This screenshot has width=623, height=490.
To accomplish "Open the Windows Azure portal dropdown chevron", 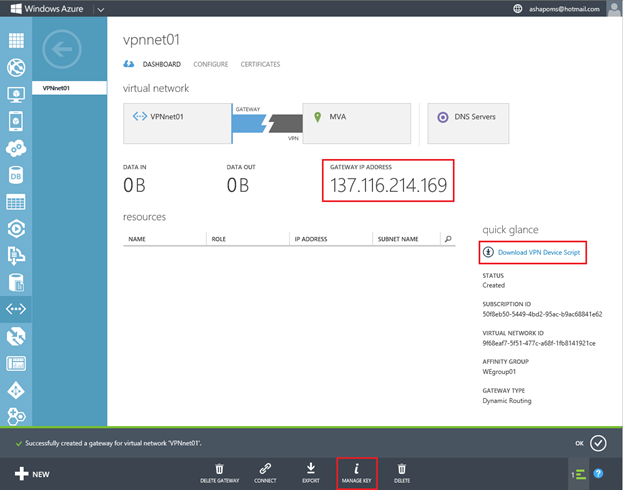I will tap(101, 10).
